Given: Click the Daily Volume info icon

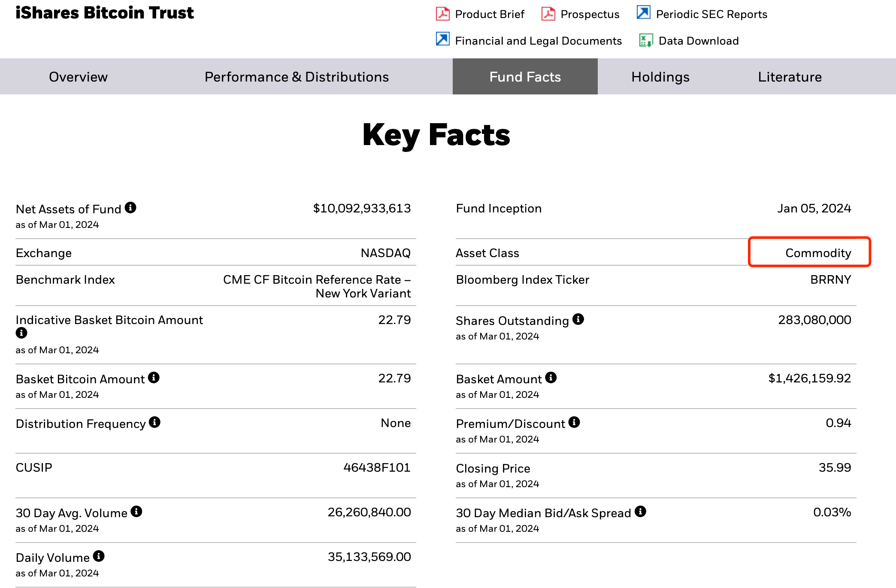Looking at the screenshot, I should tap(99, 556).
